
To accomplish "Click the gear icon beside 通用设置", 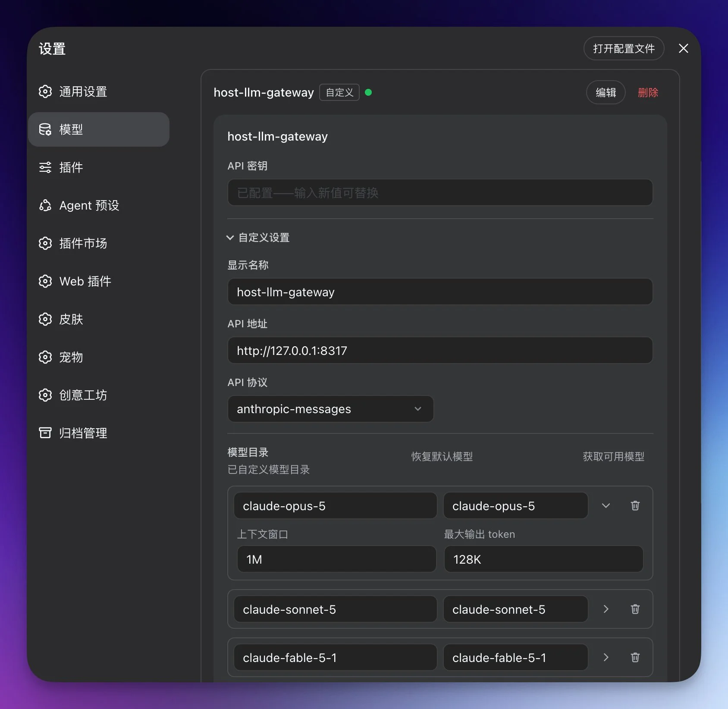I will 45,91.
